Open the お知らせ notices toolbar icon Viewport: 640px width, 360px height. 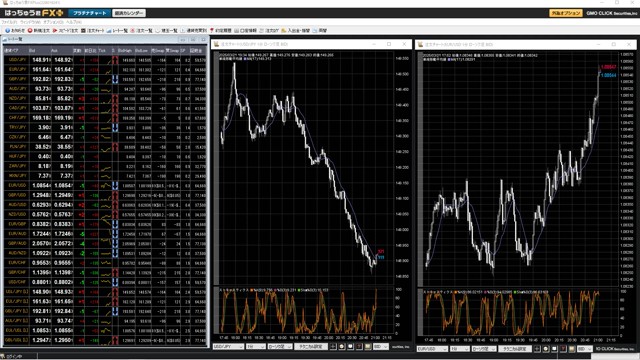pos(15,31)
